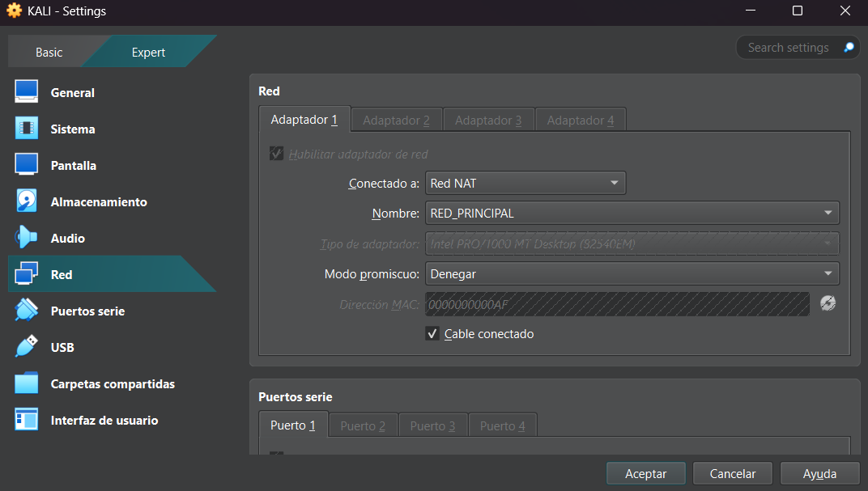Open Audio speaker icon in sidebar
868x491 pixels.
coord(27,238)
